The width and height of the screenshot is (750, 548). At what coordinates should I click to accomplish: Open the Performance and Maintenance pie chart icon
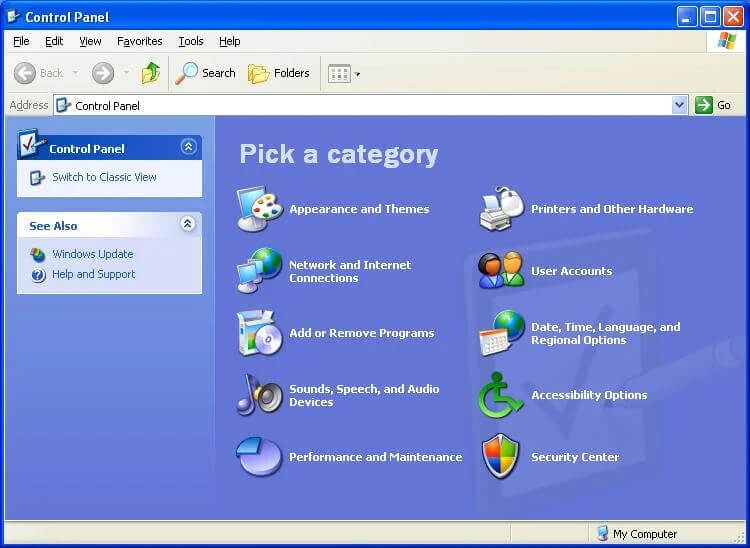tap(260, 457)
